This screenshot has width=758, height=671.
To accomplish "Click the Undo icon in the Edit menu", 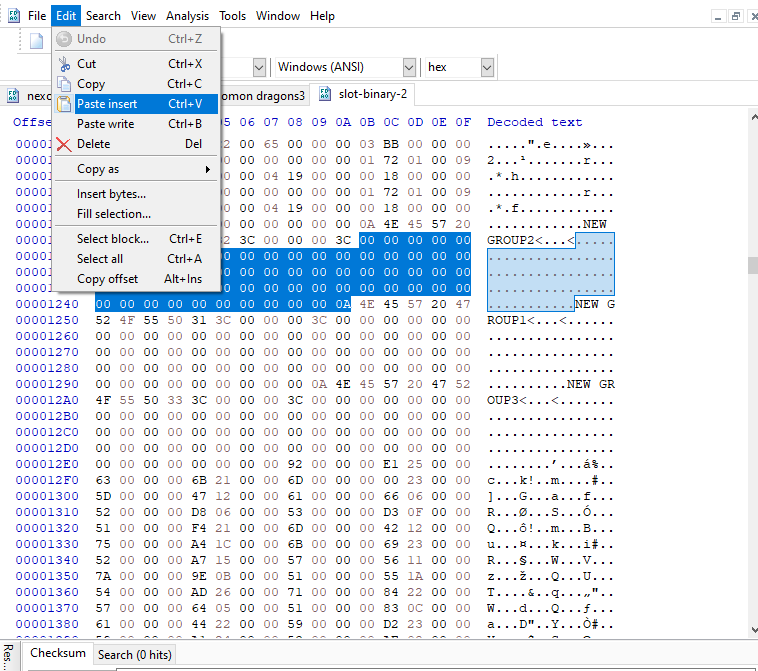I will coord(64,39).
